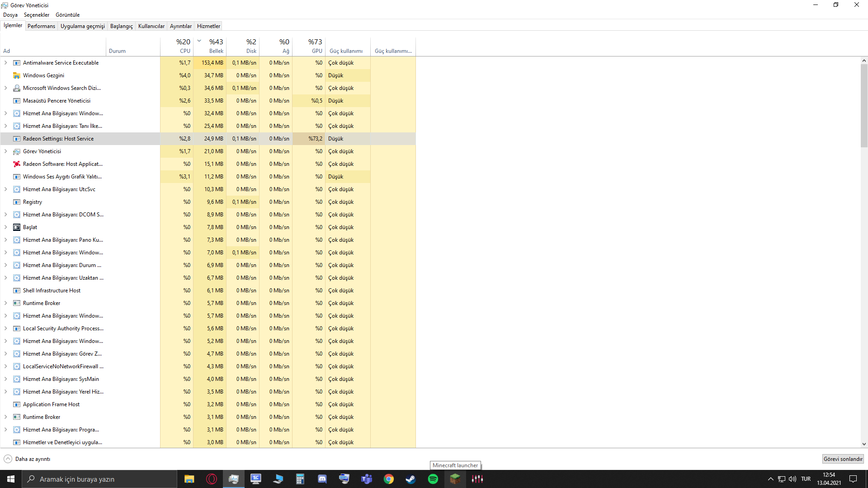Open the Minecraft launcher from the taskbar
The height and width of the screenshot is (488, 868).
coord(455,479)
